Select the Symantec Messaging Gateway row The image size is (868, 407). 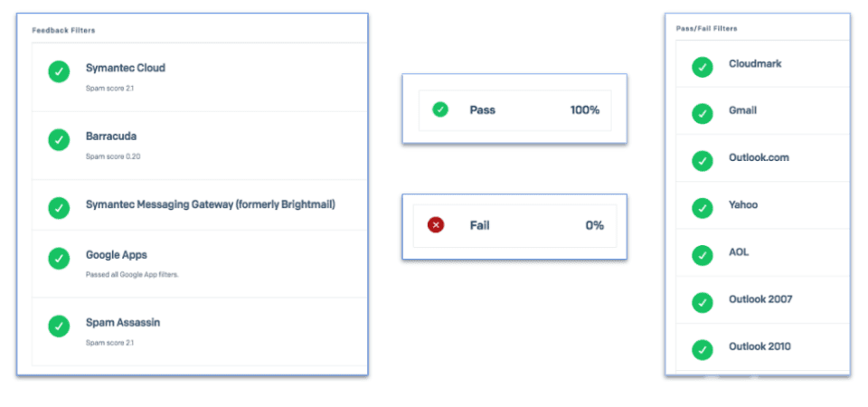pyautogui.click(x=210, y=204)
